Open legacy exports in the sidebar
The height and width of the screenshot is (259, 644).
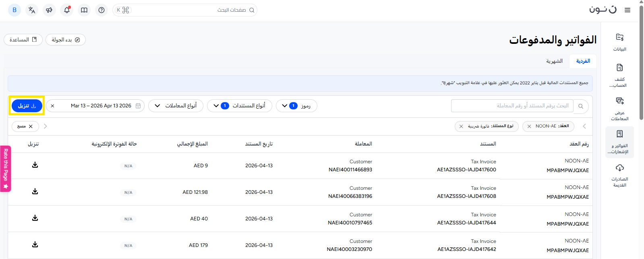(x=619, y=175)
